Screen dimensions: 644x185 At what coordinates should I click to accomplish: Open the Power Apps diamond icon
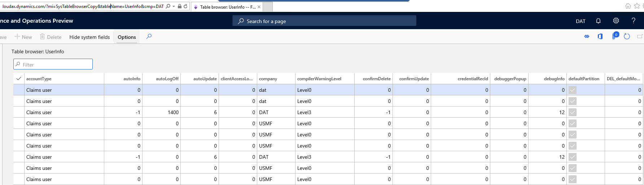(587, 36)
